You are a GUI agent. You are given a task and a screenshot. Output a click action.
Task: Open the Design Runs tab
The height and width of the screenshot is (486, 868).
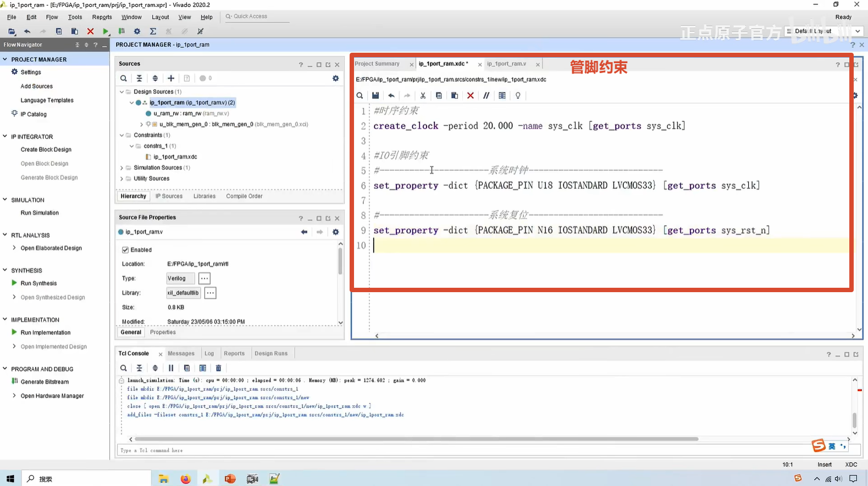271,354
